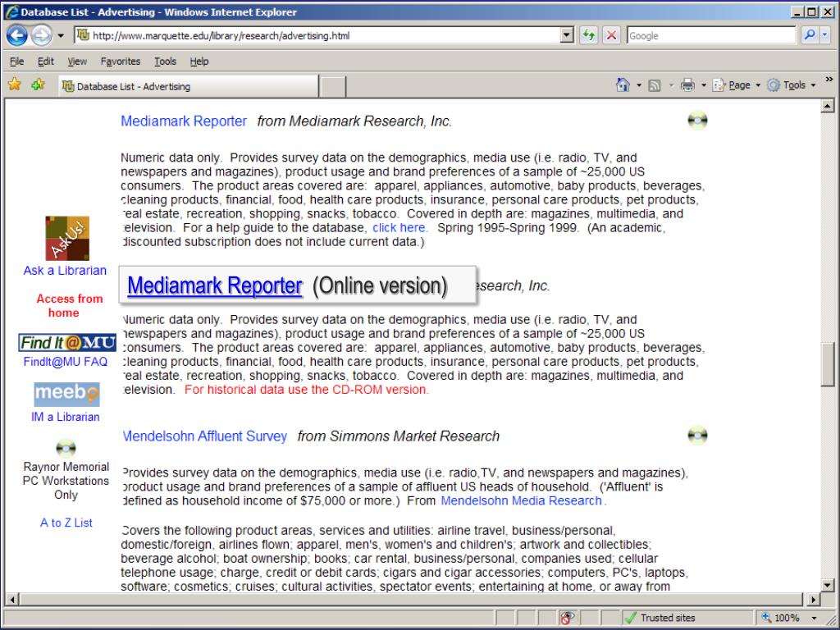This screenshot has height=630, width=840.
Task: Click the Access from home link
Action: [69, 306]
